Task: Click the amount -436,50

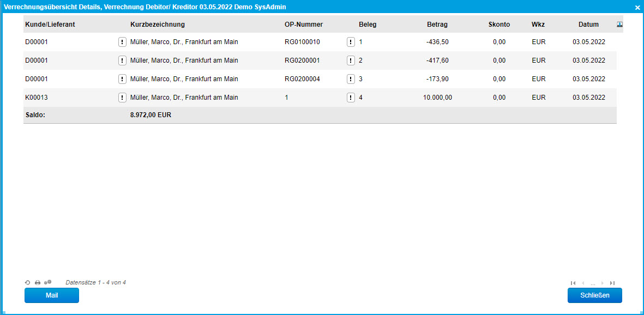Action: [437, 42]
